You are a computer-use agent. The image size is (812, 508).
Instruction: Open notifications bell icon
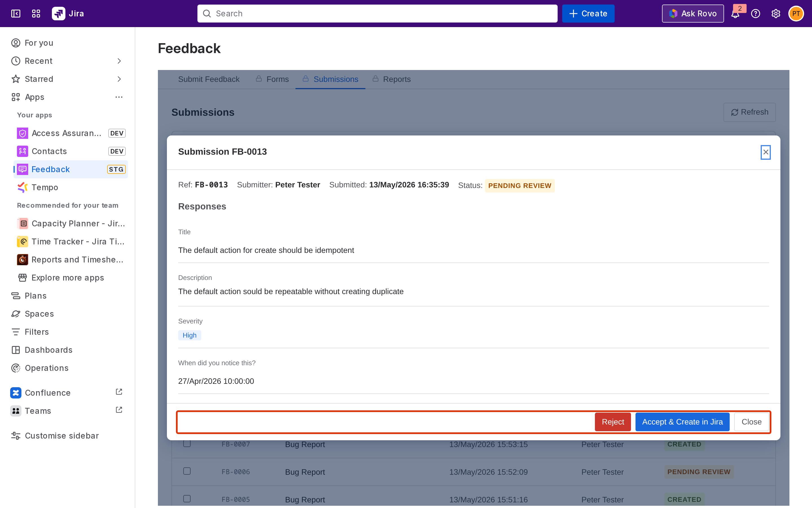[x=735, y=14]
